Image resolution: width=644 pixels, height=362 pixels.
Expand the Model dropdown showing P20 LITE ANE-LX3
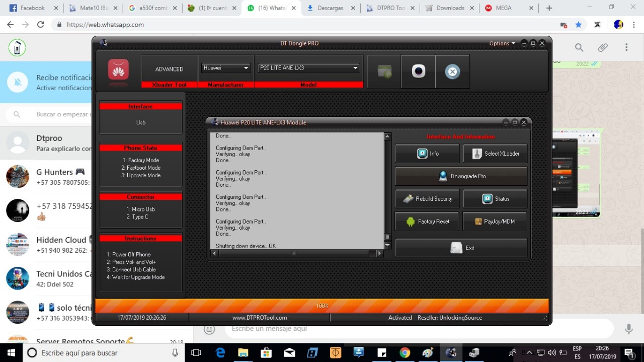click(308, 68)
